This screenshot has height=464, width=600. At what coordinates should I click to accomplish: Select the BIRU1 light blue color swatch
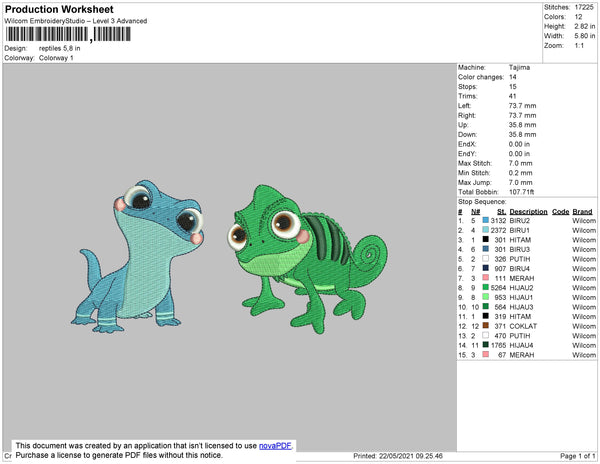[486, 230]
